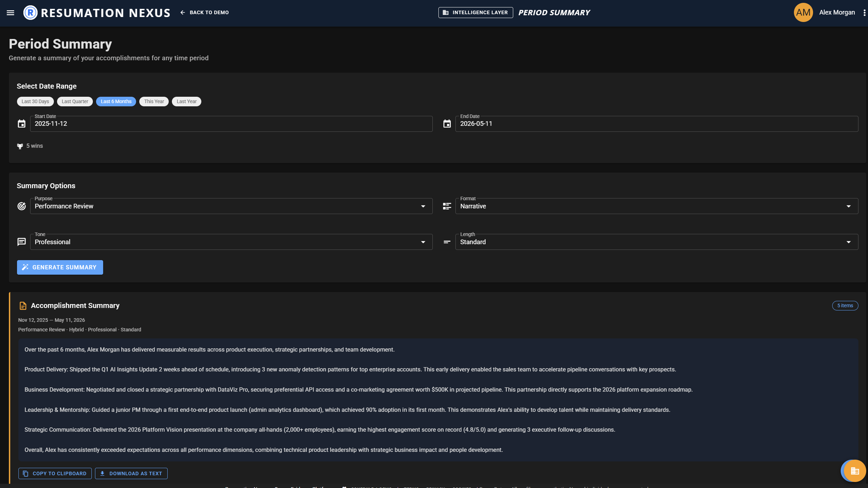868x488 pixels.
Task: Open the Purpose dropdown
Action: (231, 206)
